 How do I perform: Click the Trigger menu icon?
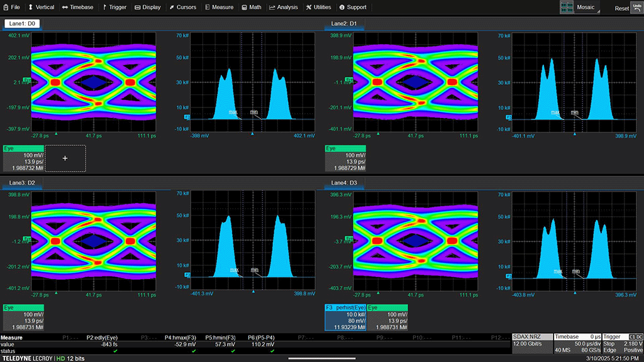coord(104,8)
